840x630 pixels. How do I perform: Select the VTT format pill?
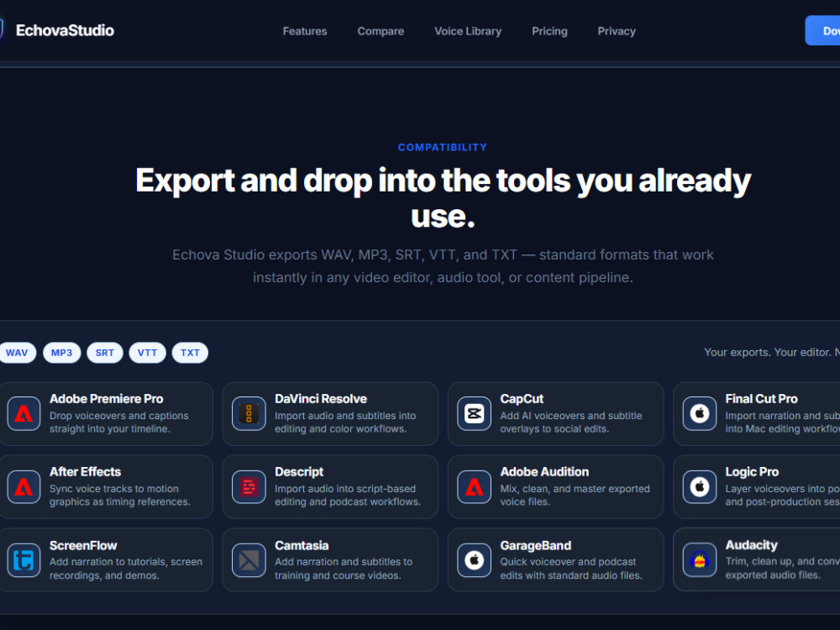tap(147, 353)
